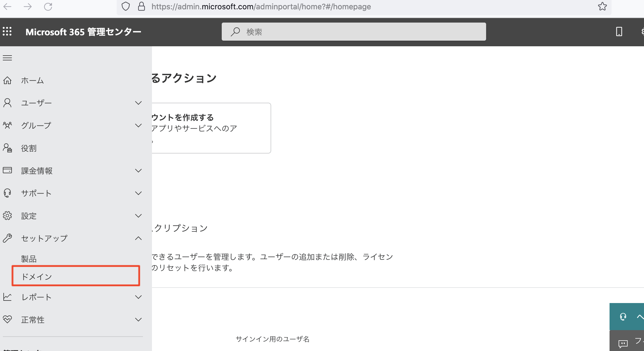The image size is (644, 351).
Task: Click the browser reload icon
Action: click(x=48, y=6)
